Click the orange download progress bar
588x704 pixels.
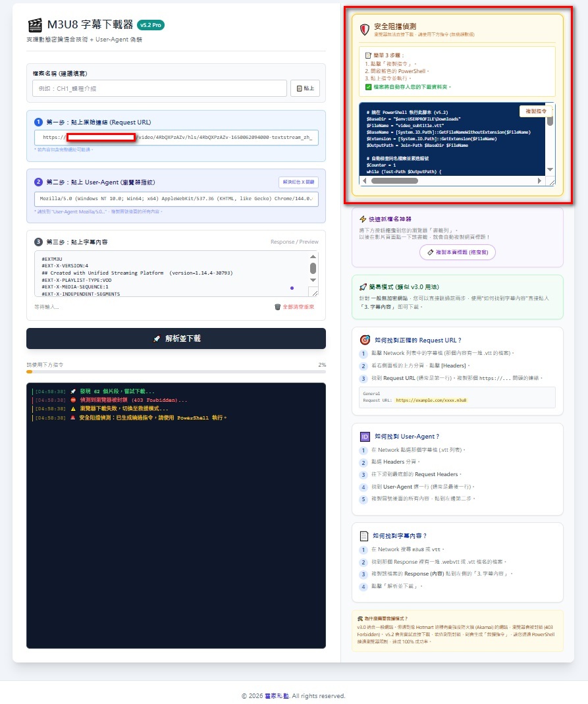point(30,372)
